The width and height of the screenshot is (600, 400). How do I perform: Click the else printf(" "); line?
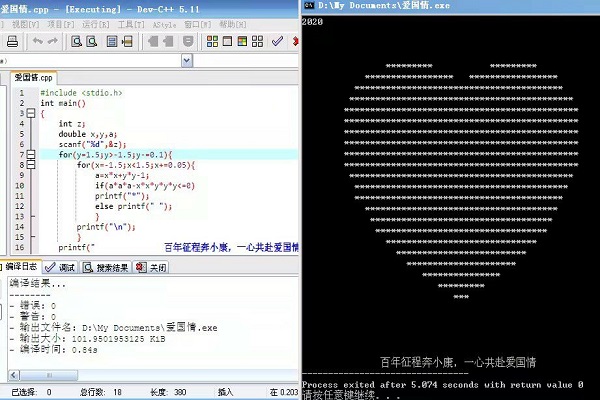tap(134, 206)
